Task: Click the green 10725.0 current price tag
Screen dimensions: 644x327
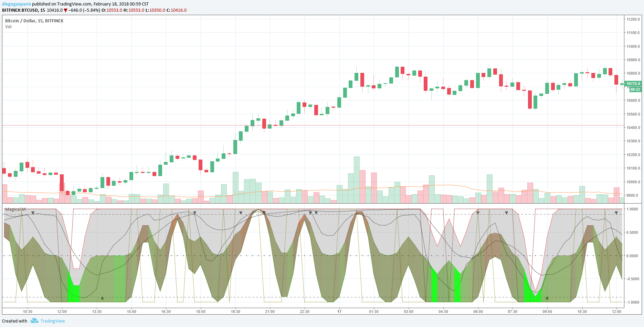Action: [x=633, y=84]
